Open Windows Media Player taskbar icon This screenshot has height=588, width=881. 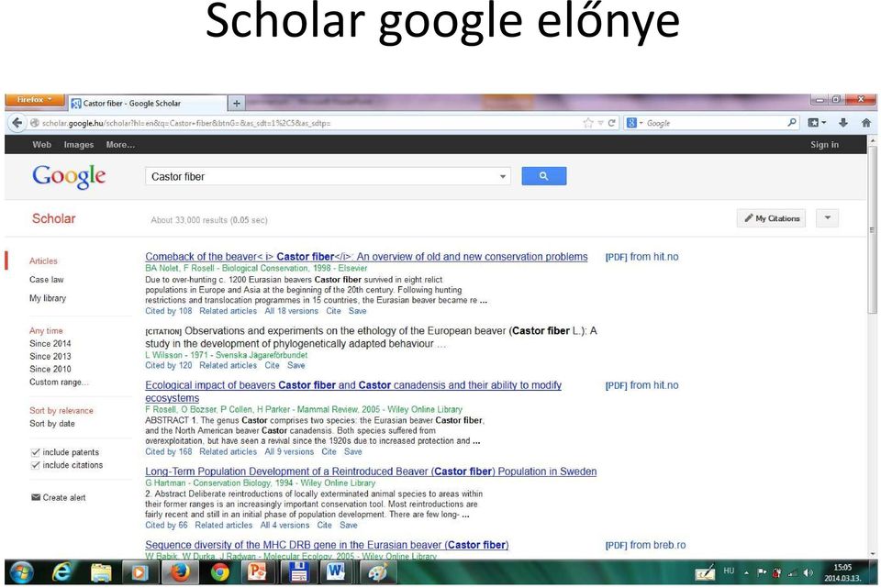click(x=139, y=572)
